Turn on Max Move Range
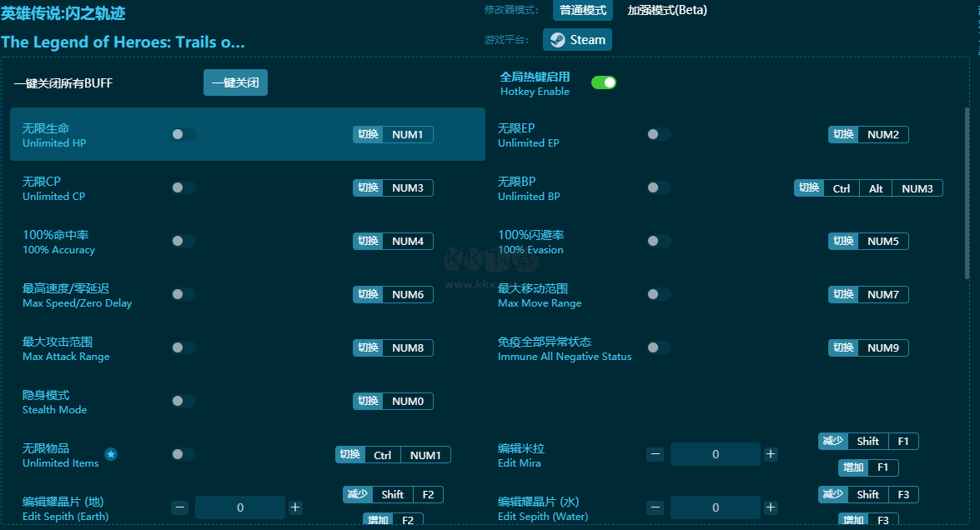The width and height of the screenshot is (980, 530). tap(659, 294)
